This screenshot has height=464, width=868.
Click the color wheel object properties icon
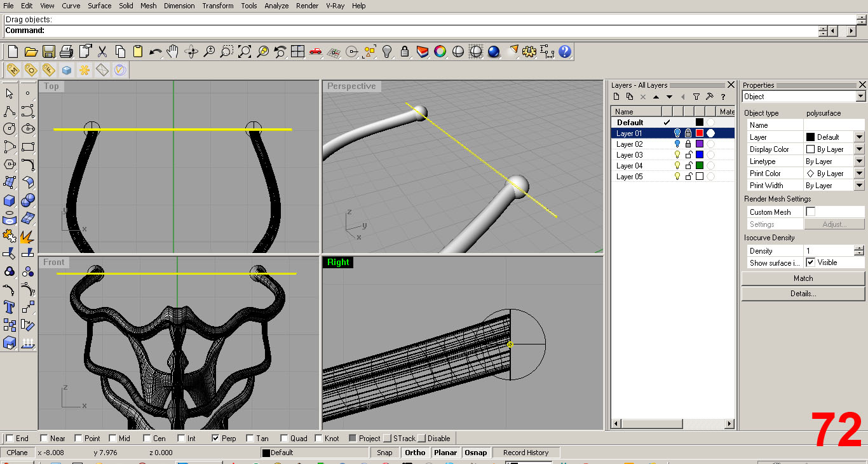point(440,51)
